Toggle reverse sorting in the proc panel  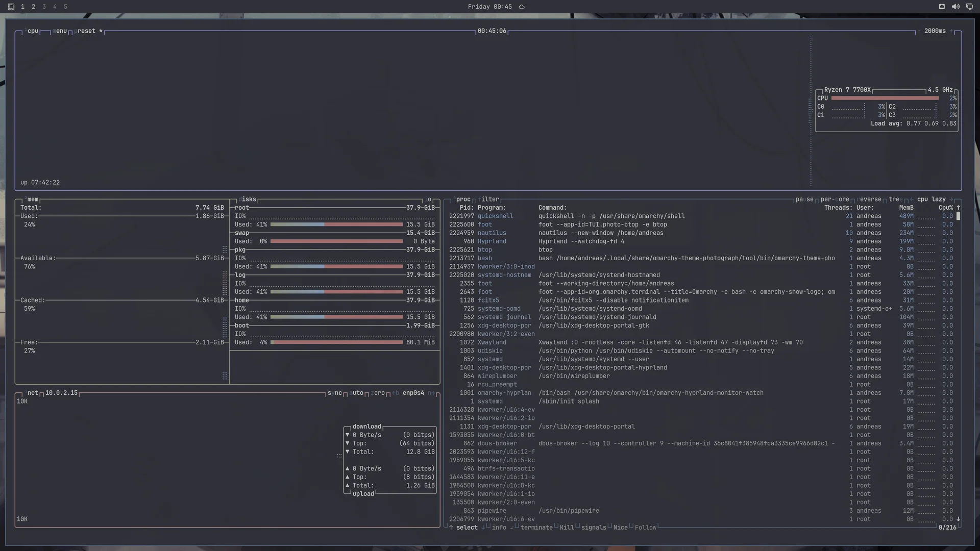(869, 199)
